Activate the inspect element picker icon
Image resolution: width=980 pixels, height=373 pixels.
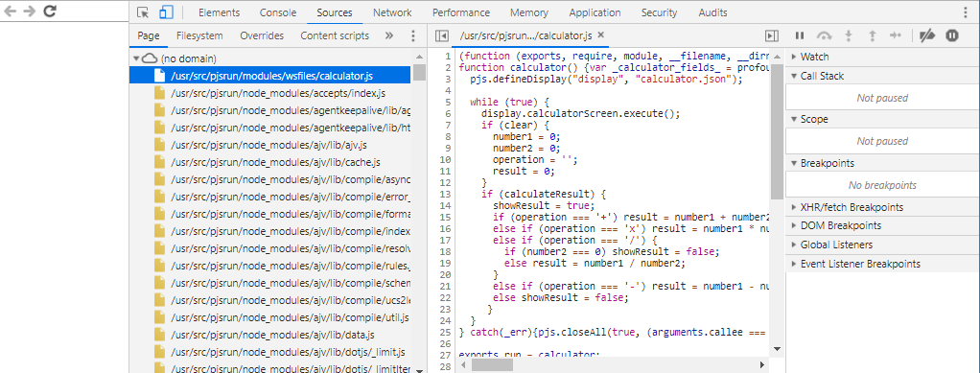click(143, 12)
